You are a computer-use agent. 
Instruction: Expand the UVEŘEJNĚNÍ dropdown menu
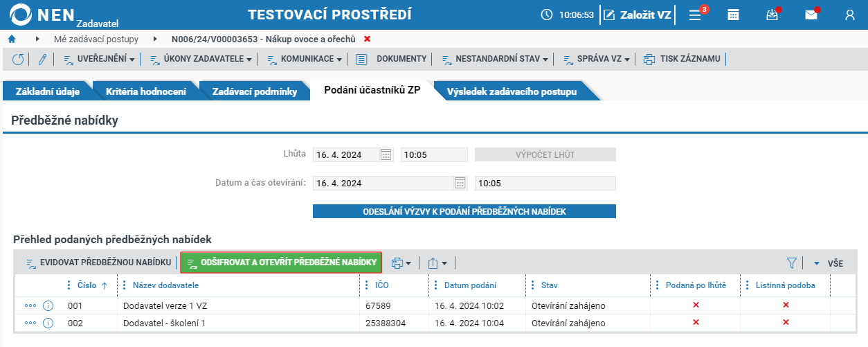point(100,60)
